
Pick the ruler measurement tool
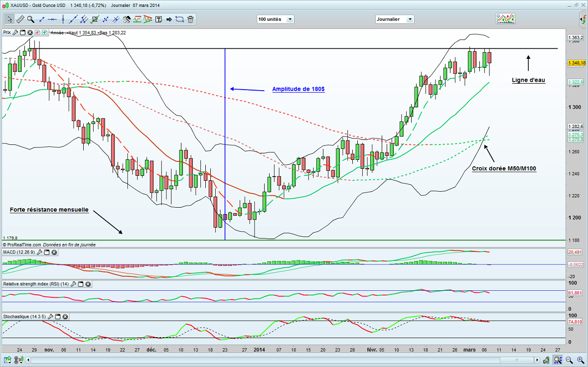[20, 19]
